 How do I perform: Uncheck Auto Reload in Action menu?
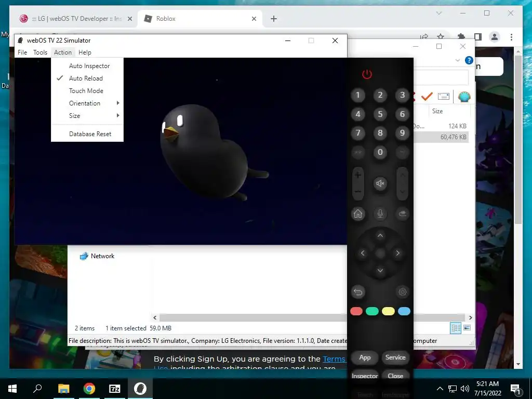click(x=87, y=78)
